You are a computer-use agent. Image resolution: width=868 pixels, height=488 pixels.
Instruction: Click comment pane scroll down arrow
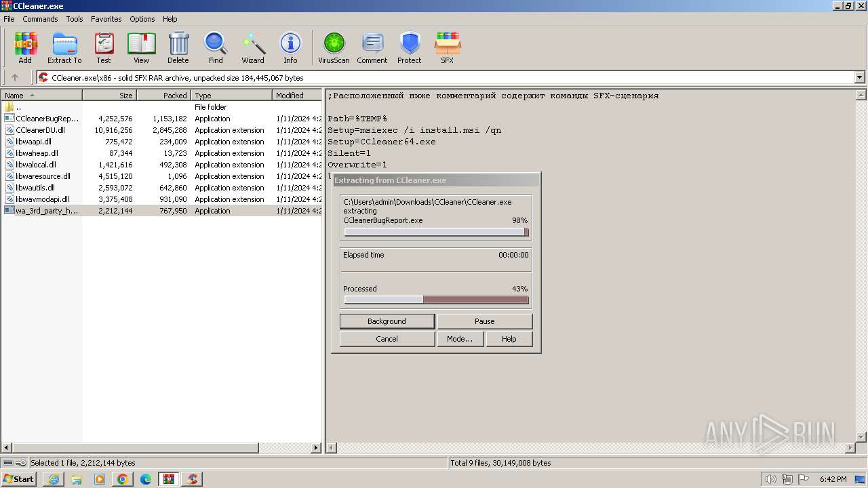(861, 437)
